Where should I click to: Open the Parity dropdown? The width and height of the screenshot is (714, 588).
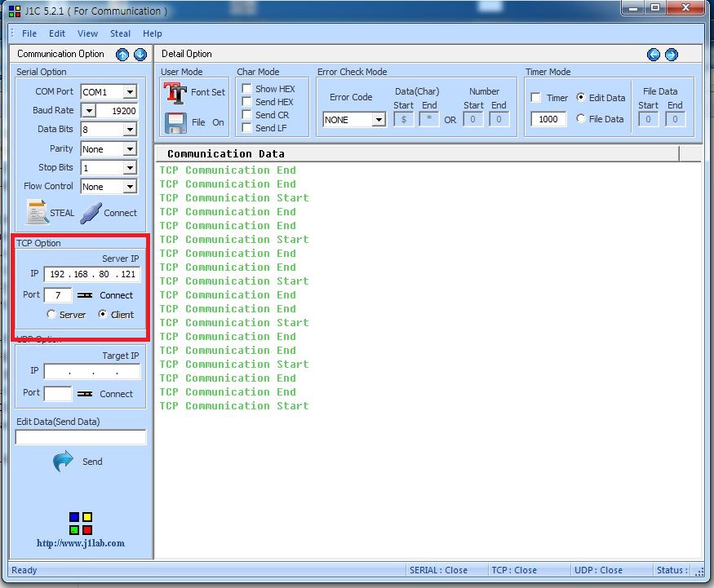(130, 149)
